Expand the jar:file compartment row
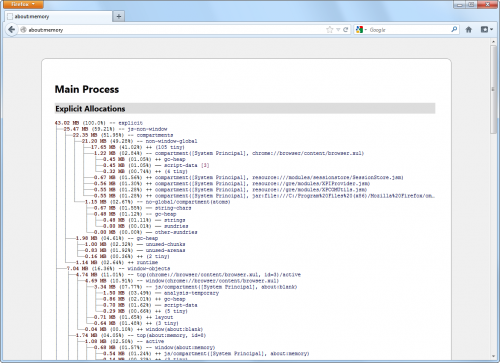 click(264, 196)
